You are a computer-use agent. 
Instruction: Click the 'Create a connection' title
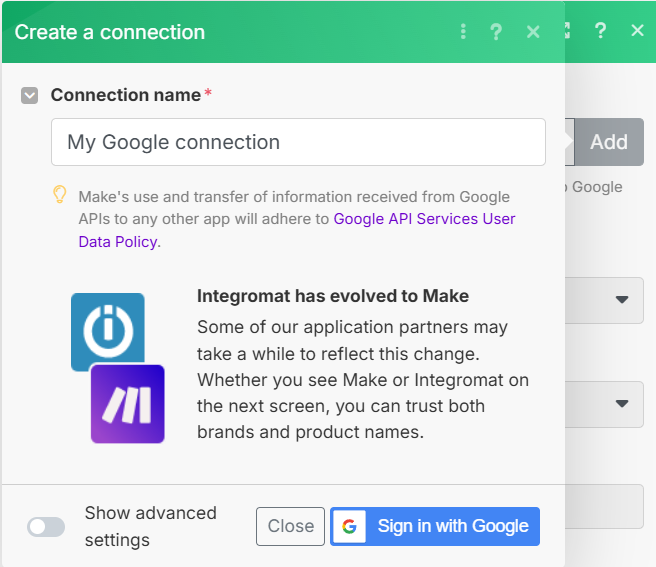coord(110,32)
